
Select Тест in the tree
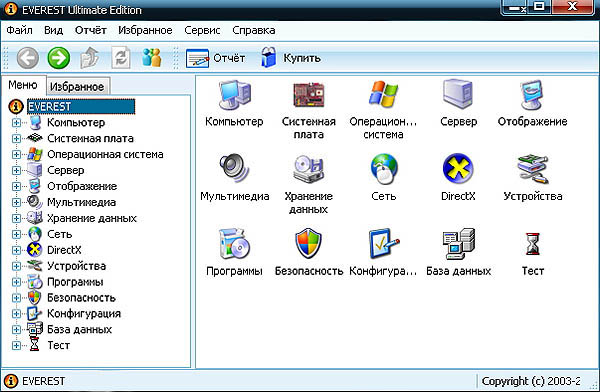click(59, 346)
